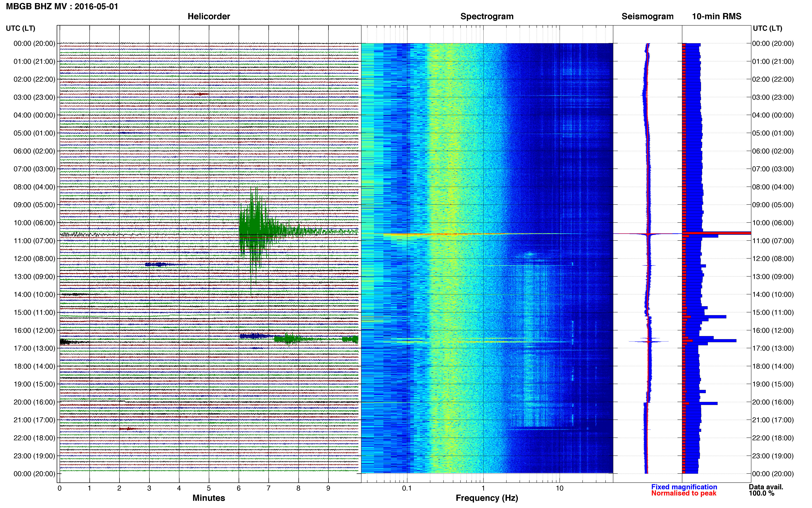Click the green helicorder event near 16:30 trace
This screenshot has width=812, height=508.
(x=289, y=339)
